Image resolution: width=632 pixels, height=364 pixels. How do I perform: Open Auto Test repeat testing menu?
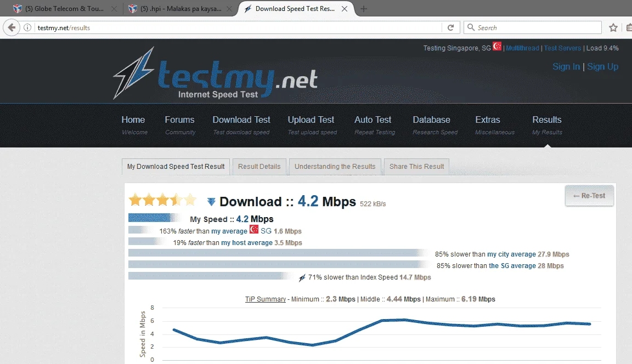(x=375, y=125)
